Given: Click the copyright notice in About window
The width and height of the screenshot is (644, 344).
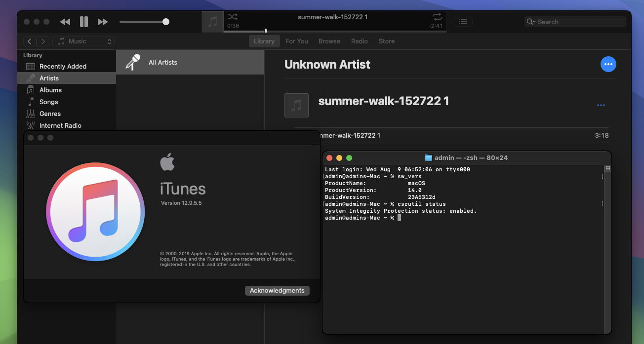Looking at the screenshot, I should [x=228, y=259].
